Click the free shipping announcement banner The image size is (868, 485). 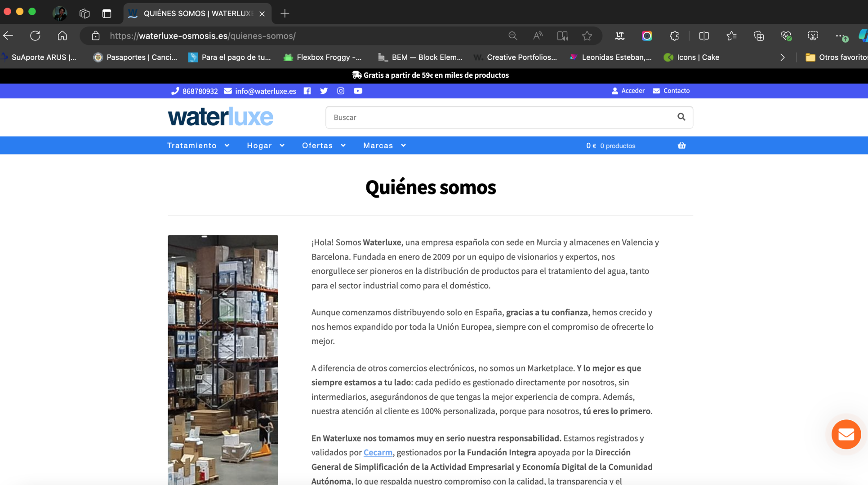point(431,75)
